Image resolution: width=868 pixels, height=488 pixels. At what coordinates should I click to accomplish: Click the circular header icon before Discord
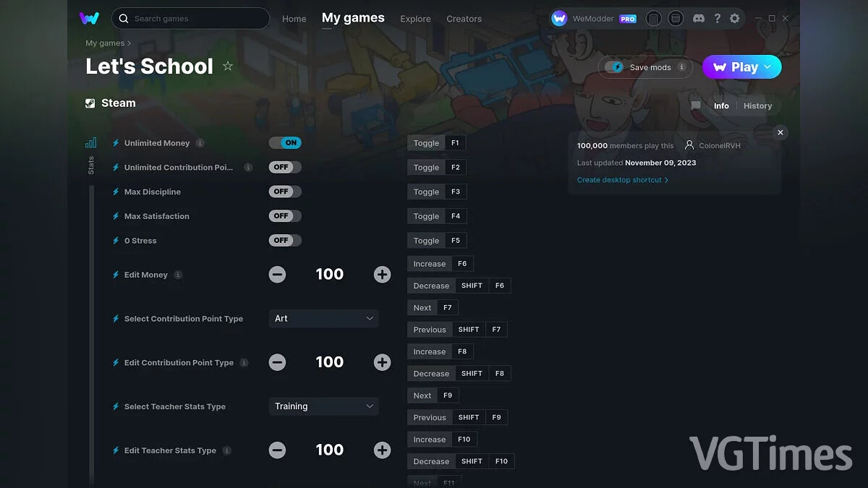[x=676, y=18]
